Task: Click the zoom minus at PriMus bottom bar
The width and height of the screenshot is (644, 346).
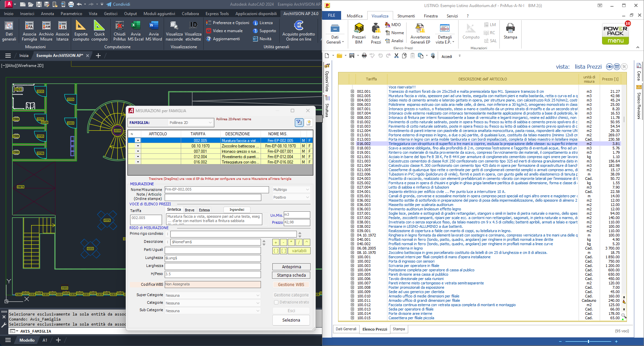Action: tap(560, 341)
